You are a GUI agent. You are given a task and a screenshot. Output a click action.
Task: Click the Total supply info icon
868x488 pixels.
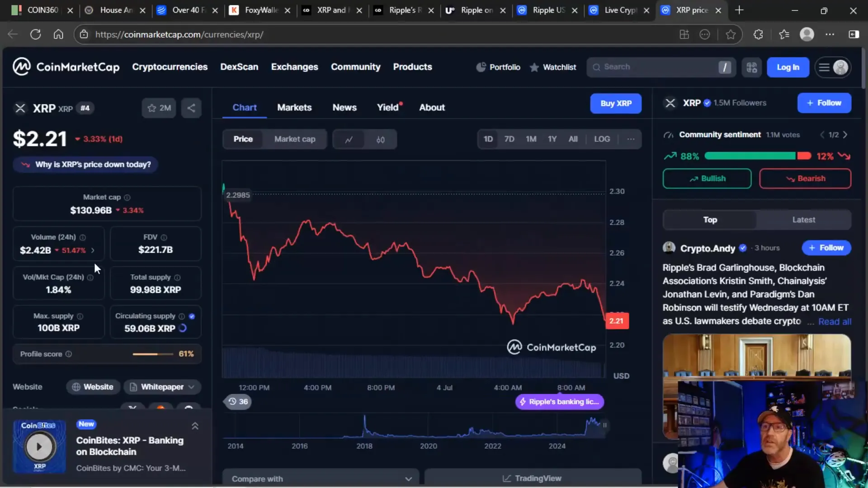tap(177, 277)
